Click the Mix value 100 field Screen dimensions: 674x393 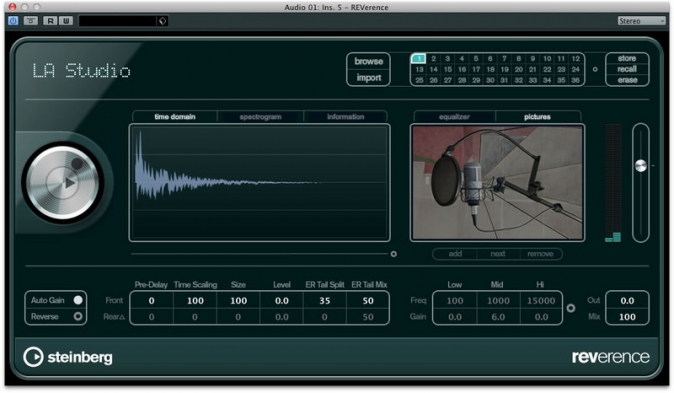627,317
